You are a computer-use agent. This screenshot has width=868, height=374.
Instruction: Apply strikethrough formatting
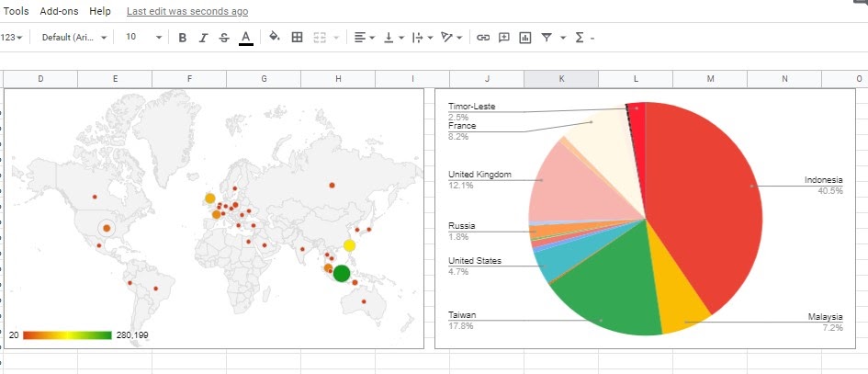pos(223,38)
